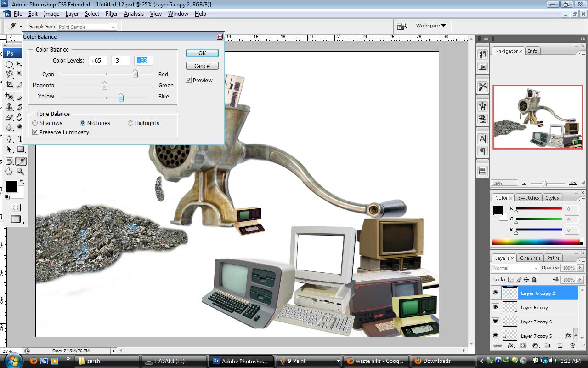Delete layer using the trash icon

(x=572, y=345)
